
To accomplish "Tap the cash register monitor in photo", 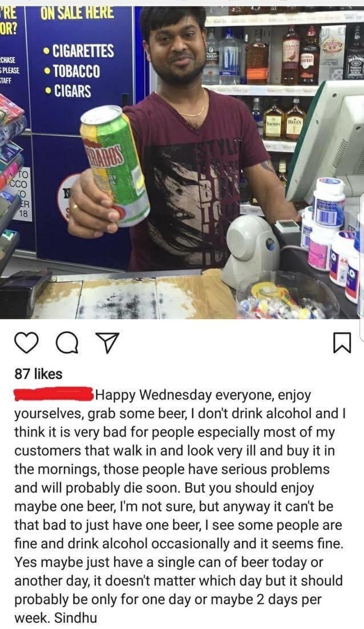I will click(x=328, y=140).
